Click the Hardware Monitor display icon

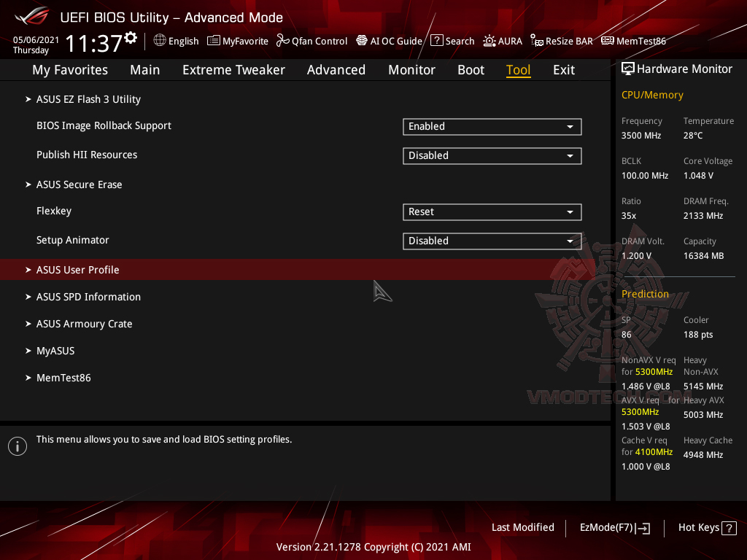(628, 69)
